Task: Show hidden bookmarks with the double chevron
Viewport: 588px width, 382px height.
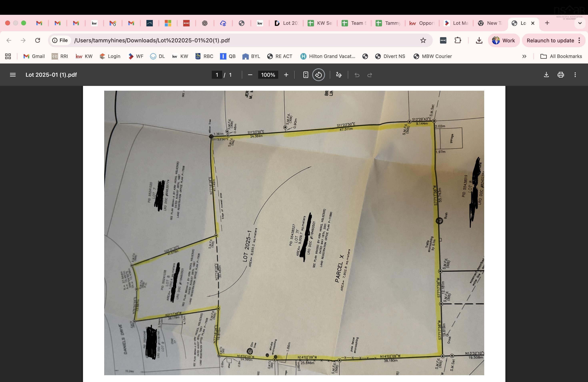Action: pyautogui.click(x=524, y=56)
